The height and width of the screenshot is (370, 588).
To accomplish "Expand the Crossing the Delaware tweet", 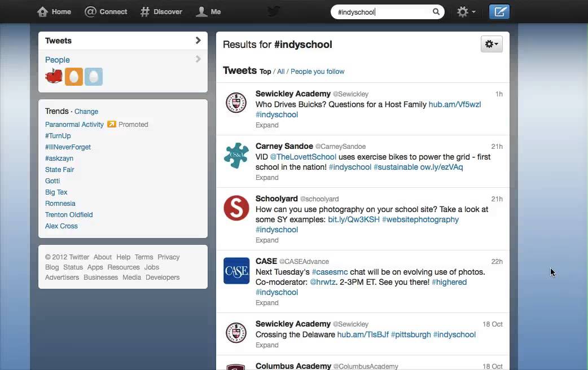I will [x=267, y=345].
